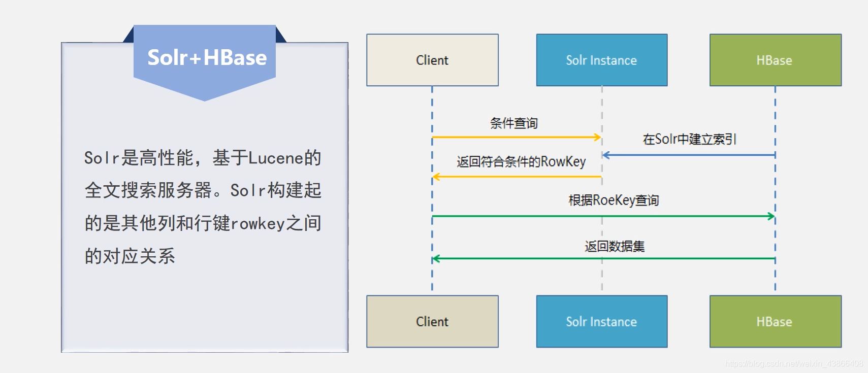This screenshot has width=868, height=373.
Task: Click the label 返回符合条件的RowKey
Action: pyautogui.click(x=521, y=162)
